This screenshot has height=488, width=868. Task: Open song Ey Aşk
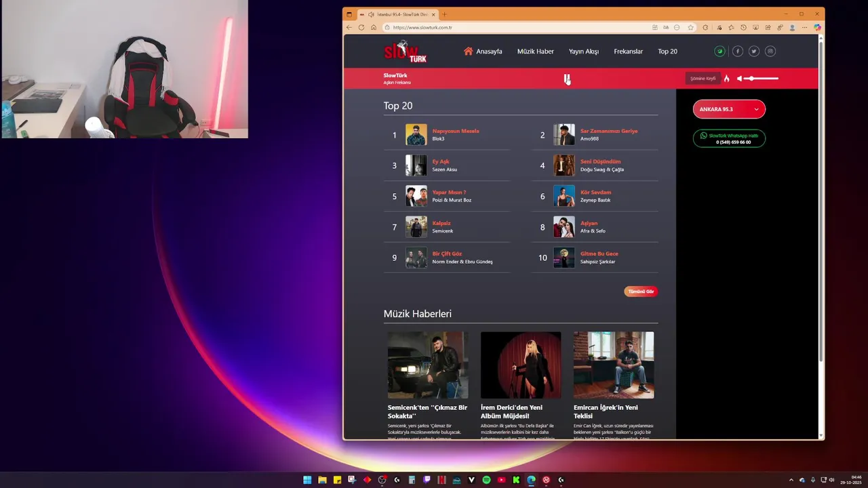click(x=441, y=161)
